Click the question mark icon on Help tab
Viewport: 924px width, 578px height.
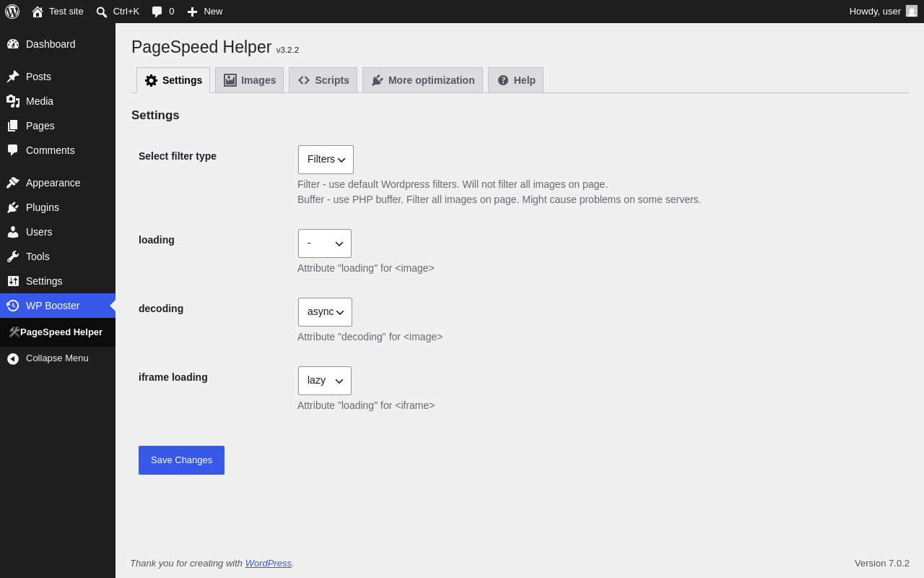point(503,80)
